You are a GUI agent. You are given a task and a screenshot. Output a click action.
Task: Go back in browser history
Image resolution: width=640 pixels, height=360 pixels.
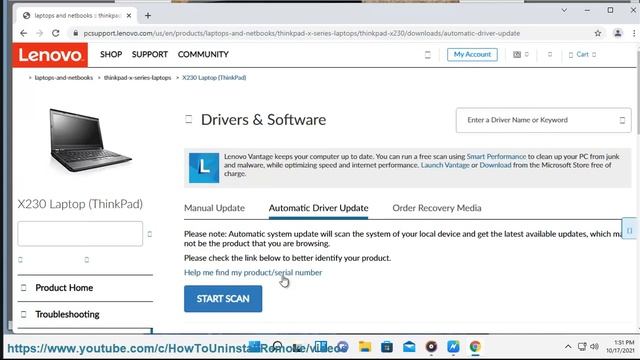click(24, 33)
